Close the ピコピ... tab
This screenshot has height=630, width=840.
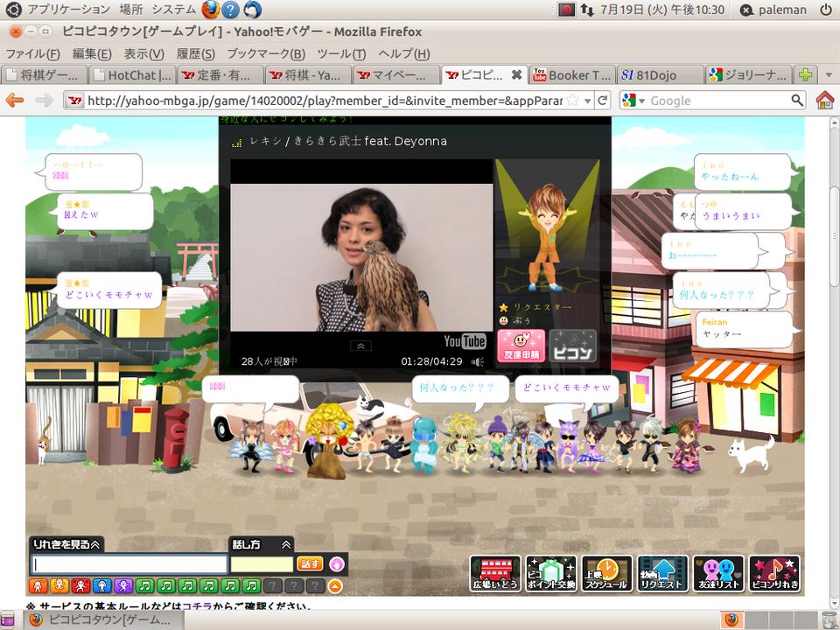[x=516, y=75]
